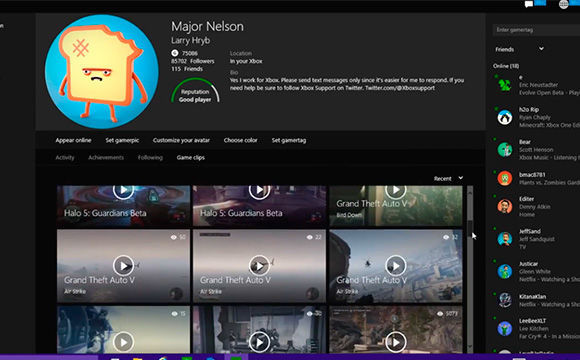Select friend name LeeBeeXLT

point(532,321)
